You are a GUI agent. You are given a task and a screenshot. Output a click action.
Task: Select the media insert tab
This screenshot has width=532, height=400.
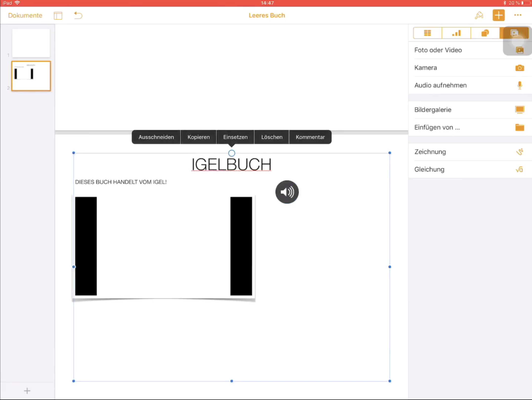(514, 33)
